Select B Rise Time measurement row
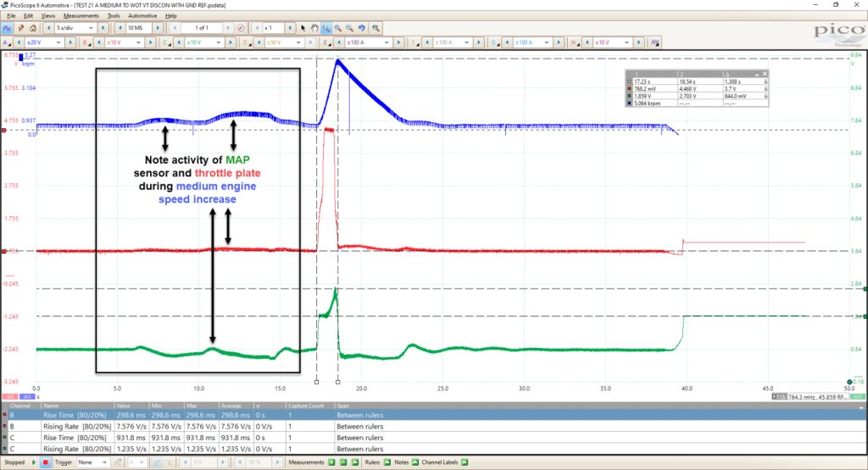Screen dimensions: 868x470 point(434,415)
